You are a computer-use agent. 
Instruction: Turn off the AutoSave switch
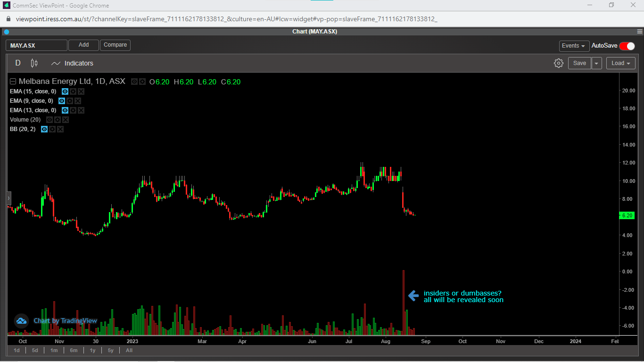click(x=627, y=46)
